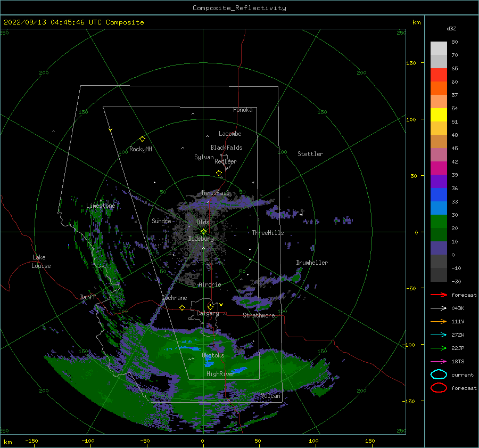Screen dimensions: 479x448
Task: Click the 04DK legend text
Action: pyautogui.click(x=458, y=308)
